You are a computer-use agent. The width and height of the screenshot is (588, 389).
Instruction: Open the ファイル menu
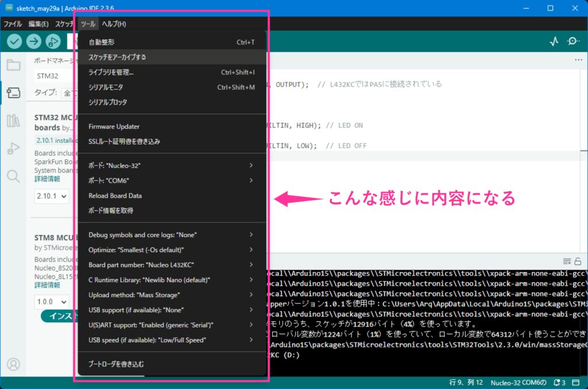[x=13, y=24]
